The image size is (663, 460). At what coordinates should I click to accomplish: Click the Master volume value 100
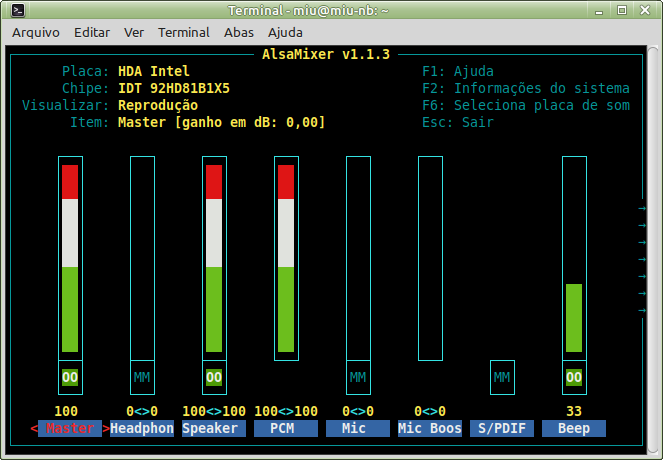click(66, 411)
